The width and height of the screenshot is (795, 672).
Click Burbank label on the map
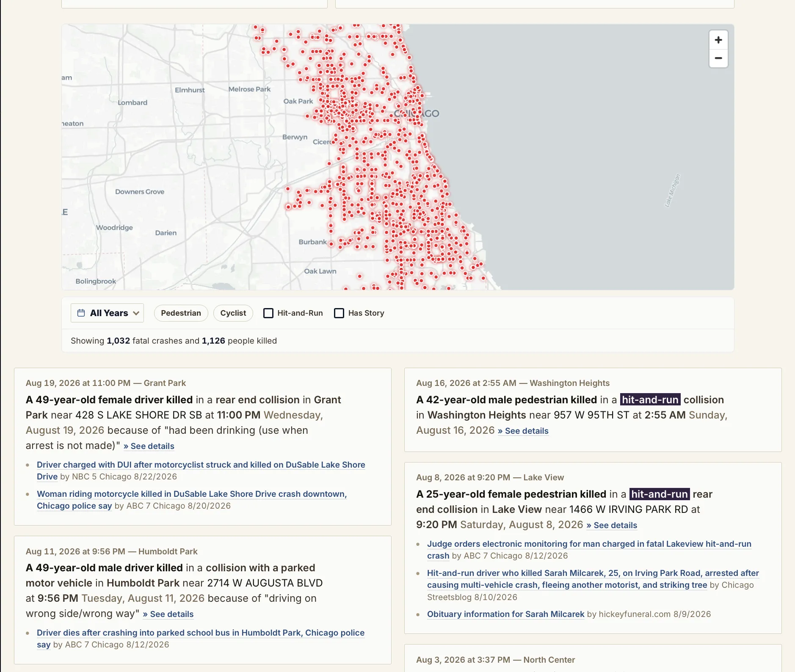312,242
